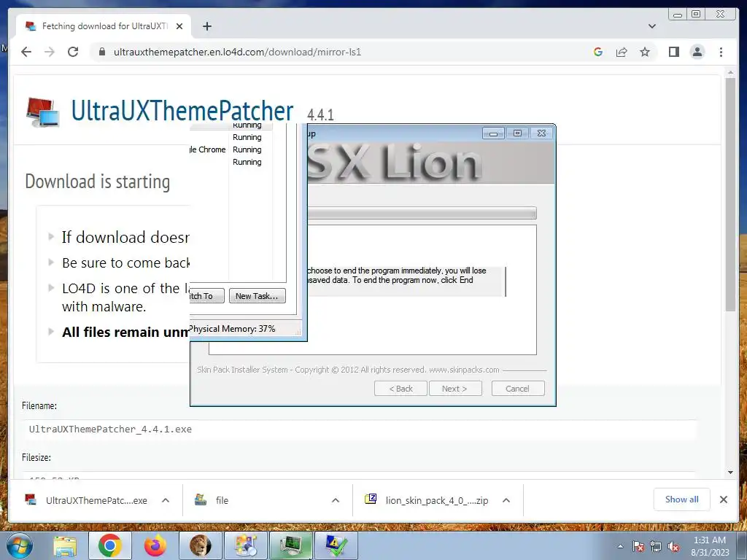Open the clock showing 1:31 AM
Viewport: 747px width, 560px height.
(x=710, y=546)
